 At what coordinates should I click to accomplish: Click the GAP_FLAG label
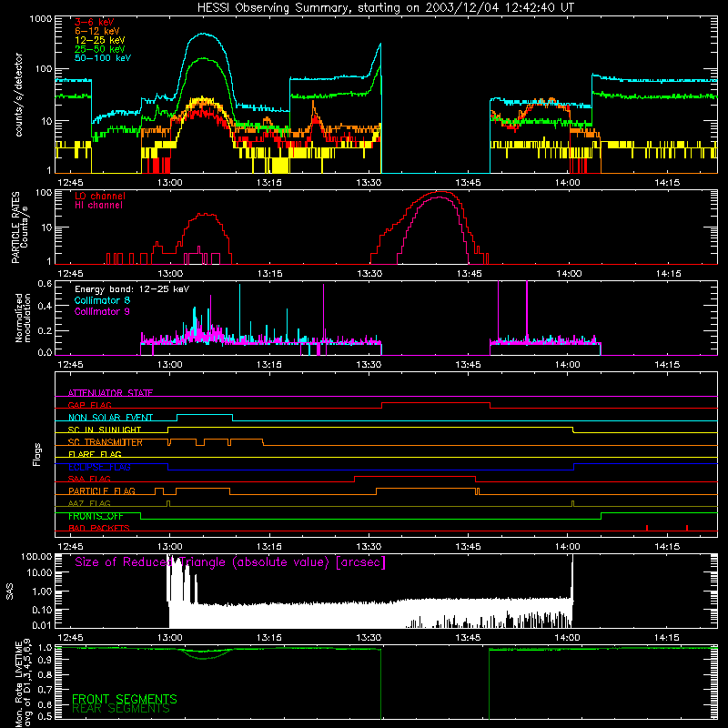tap(89, 405)
